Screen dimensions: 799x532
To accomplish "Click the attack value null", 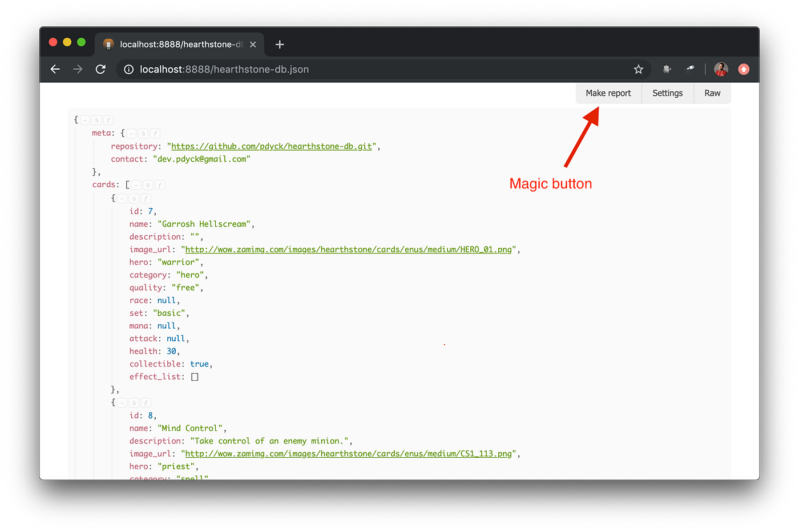I will 176,339.
